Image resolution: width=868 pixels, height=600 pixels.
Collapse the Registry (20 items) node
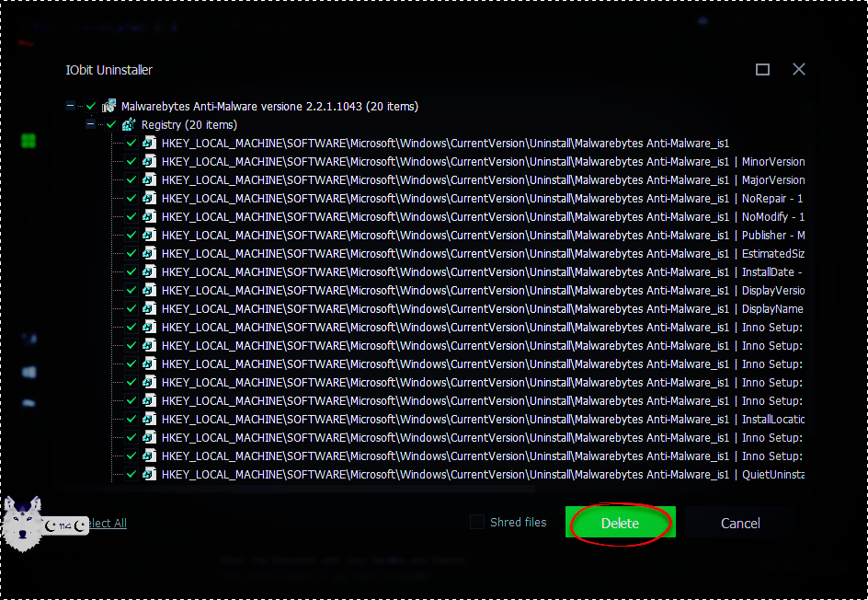(90, 124)
